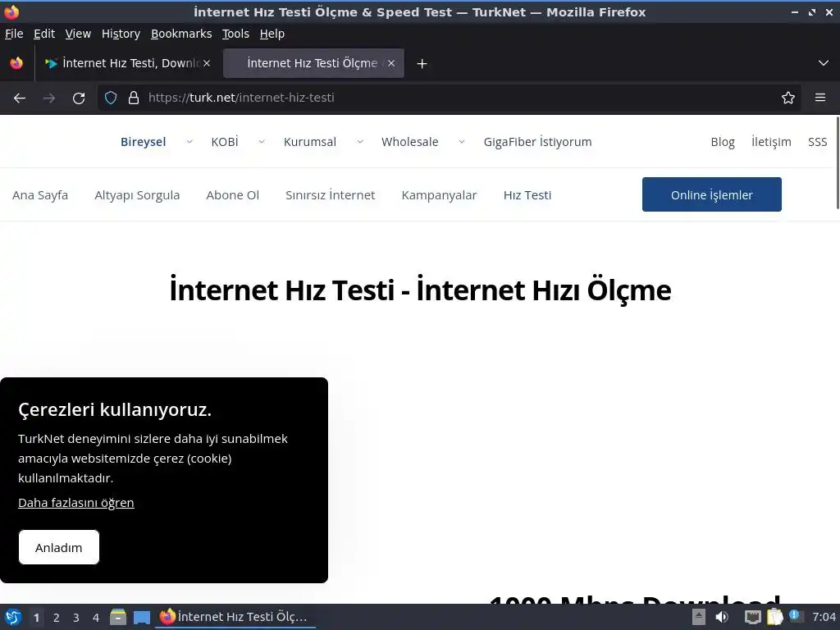Screen dimensions: 840x630
Task: Open the file manager taskbar icon
Action: [118, 617]
